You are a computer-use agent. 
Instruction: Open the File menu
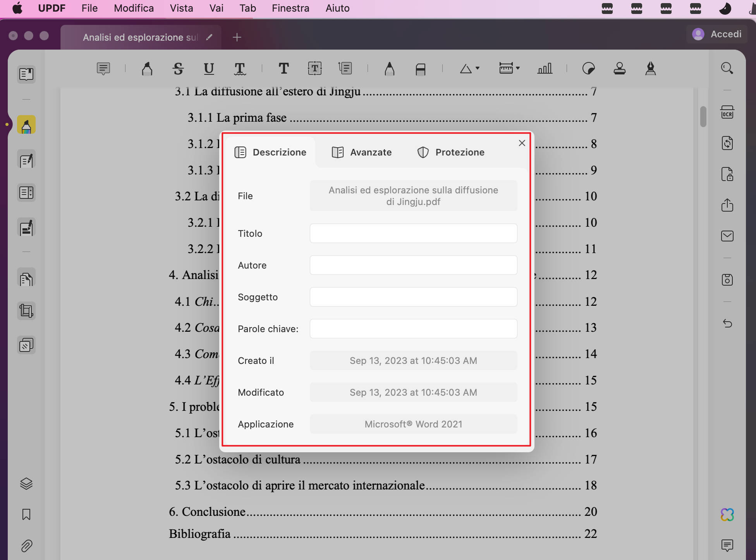[x=89, y=8]
